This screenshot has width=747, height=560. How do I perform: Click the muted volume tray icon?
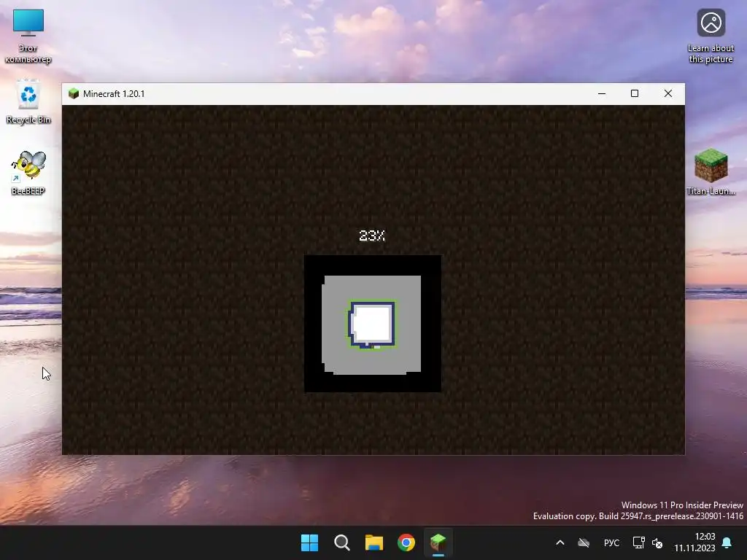coord(657,542)
